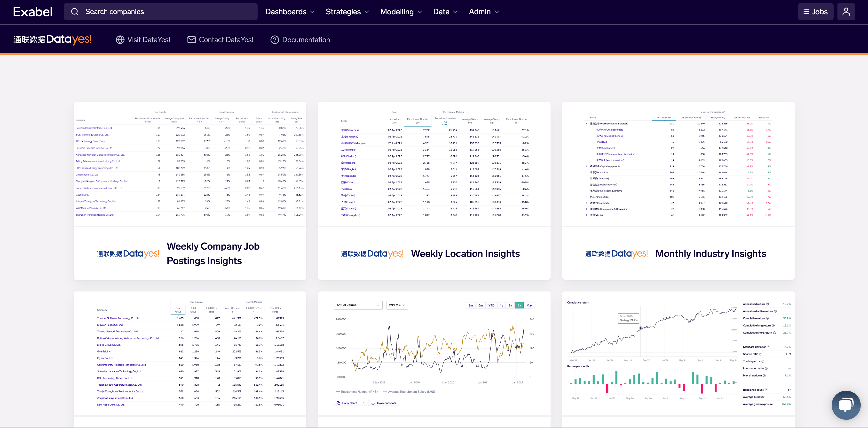Expand the Real estate industry row
The width and height of the screenshot is (868, 428).
coord(587,203)
